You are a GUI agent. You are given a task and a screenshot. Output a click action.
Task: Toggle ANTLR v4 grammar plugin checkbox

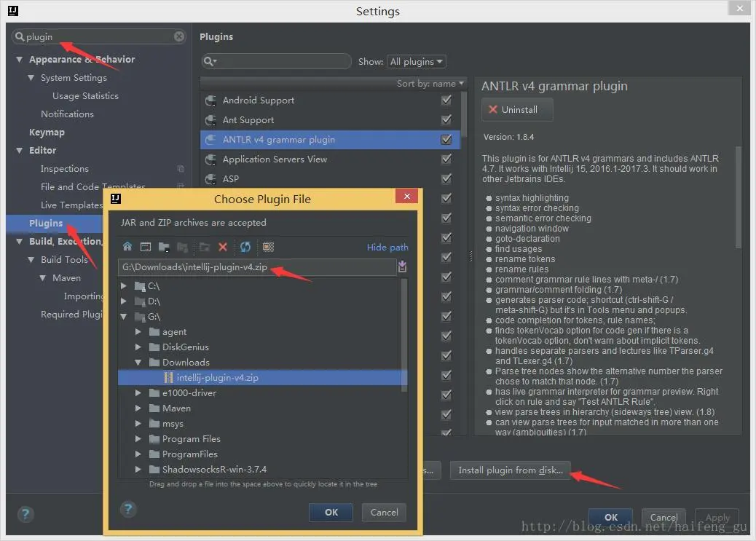[x=446, y=139]
